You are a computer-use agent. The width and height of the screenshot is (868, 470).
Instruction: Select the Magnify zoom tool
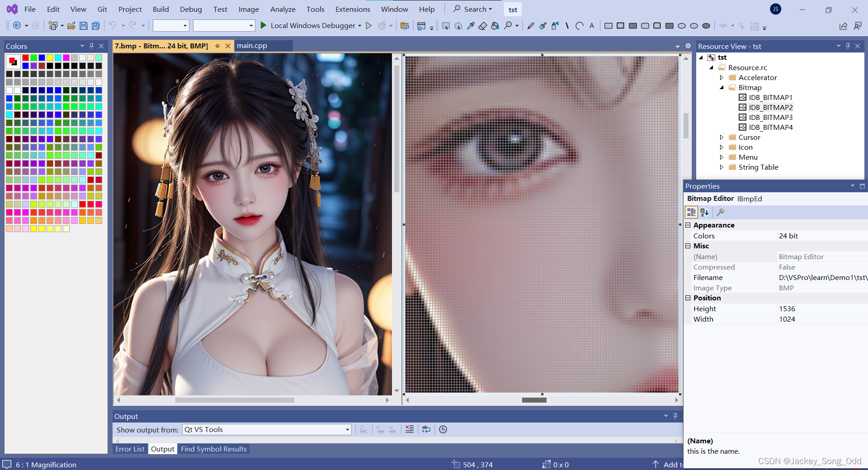click(508, 26)
